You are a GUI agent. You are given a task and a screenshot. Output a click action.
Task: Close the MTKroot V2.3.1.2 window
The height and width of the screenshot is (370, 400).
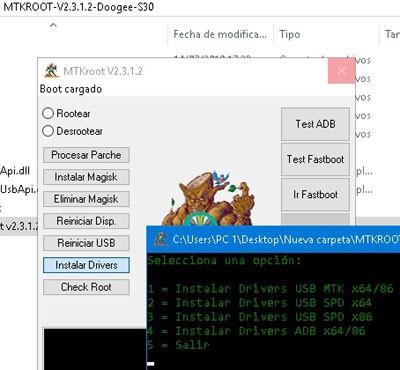point(341,70)
